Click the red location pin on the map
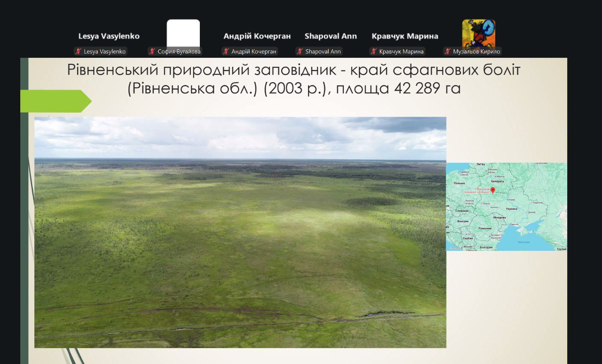 pos(492,190)
